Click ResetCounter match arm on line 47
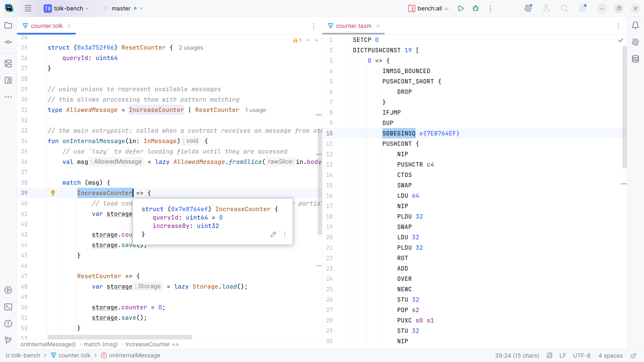 [99, 276]
